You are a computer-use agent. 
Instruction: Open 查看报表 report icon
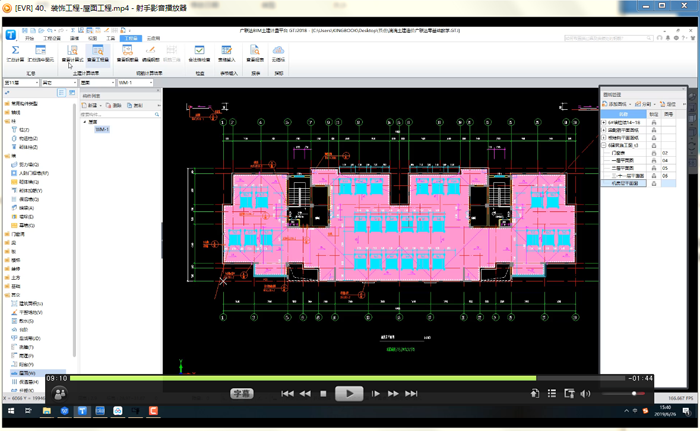255,50
